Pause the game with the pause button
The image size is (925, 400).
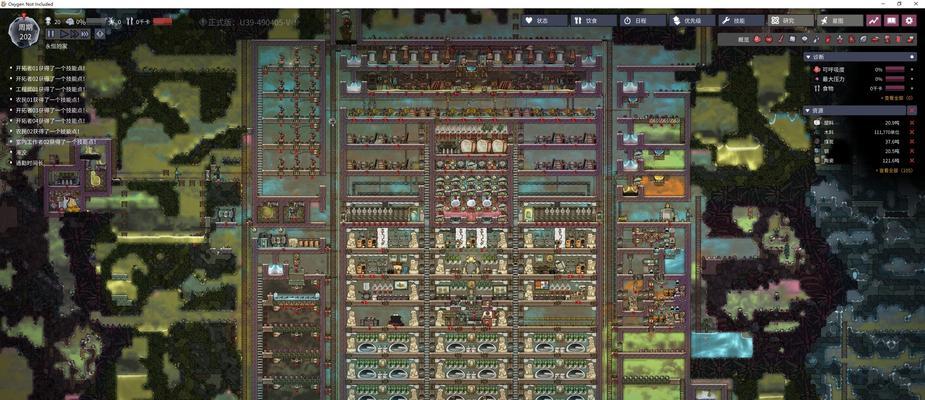pyautogui.click(x=51, y=34)
